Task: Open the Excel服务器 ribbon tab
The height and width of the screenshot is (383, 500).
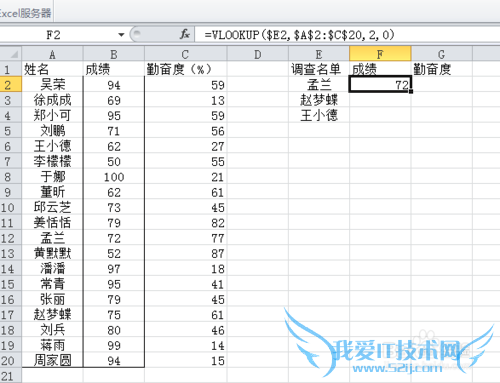Action: pyautogui.click(x=26, y=13)
